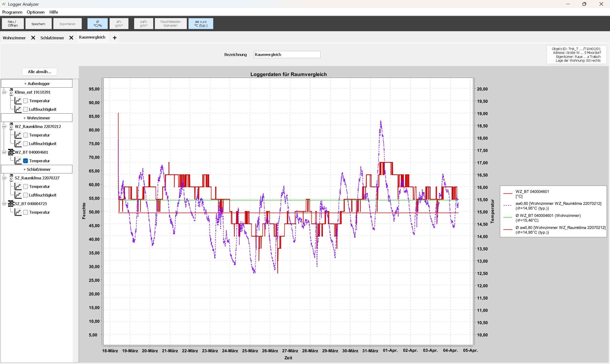Screen dimensions: 610x364
Task: Click the Klima_ext 19110291 logger device icon
Action: coord(11,92)
